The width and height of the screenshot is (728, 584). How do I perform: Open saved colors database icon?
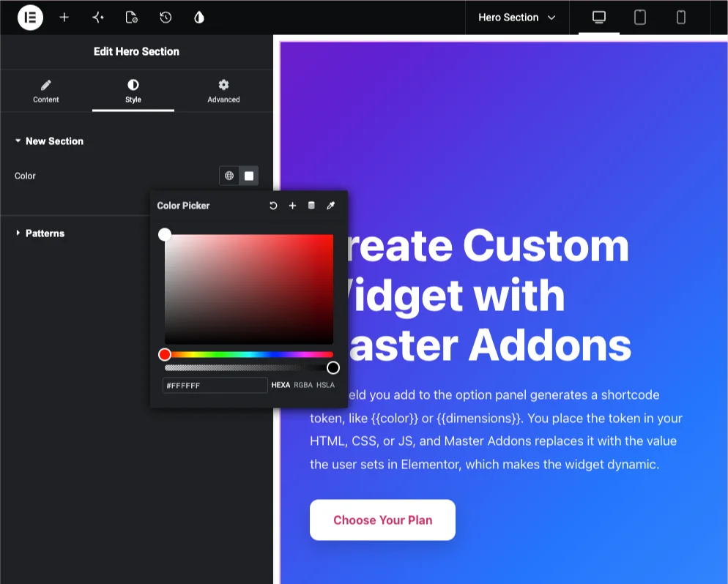pos(311,206)
